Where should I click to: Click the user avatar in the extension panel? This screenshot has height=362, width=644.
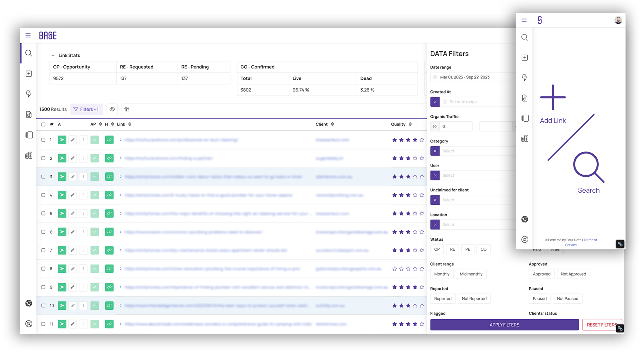(619, 20)
